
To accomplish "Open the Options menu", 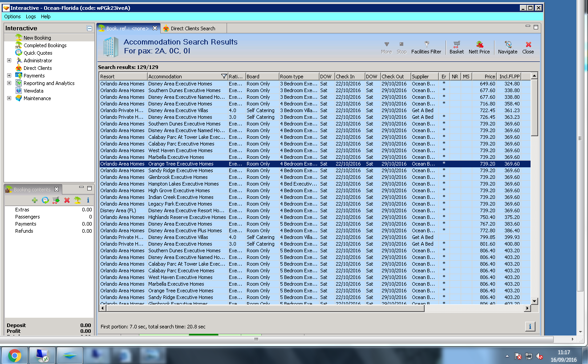I will tap(12, 16).
